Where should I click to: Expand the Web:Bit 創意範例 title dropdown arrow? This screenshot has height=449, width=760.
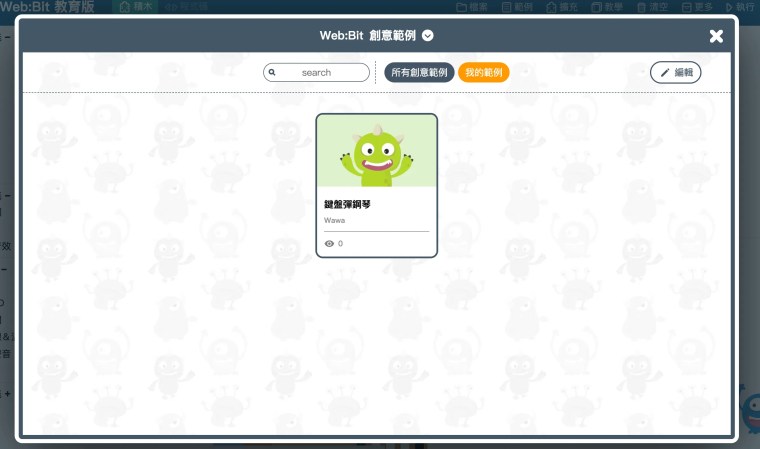tap(428, 35)
